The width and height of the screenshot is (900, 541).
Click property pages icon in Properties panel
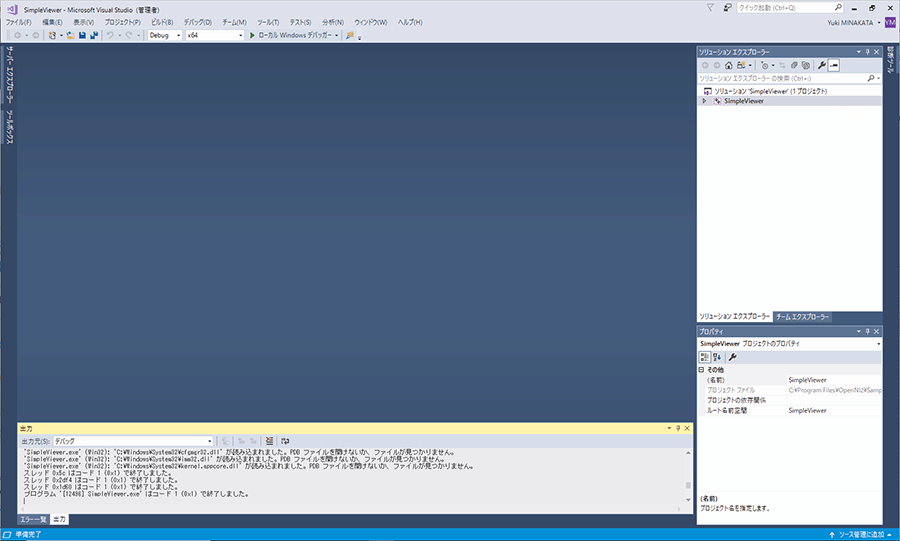pos(732,357)
